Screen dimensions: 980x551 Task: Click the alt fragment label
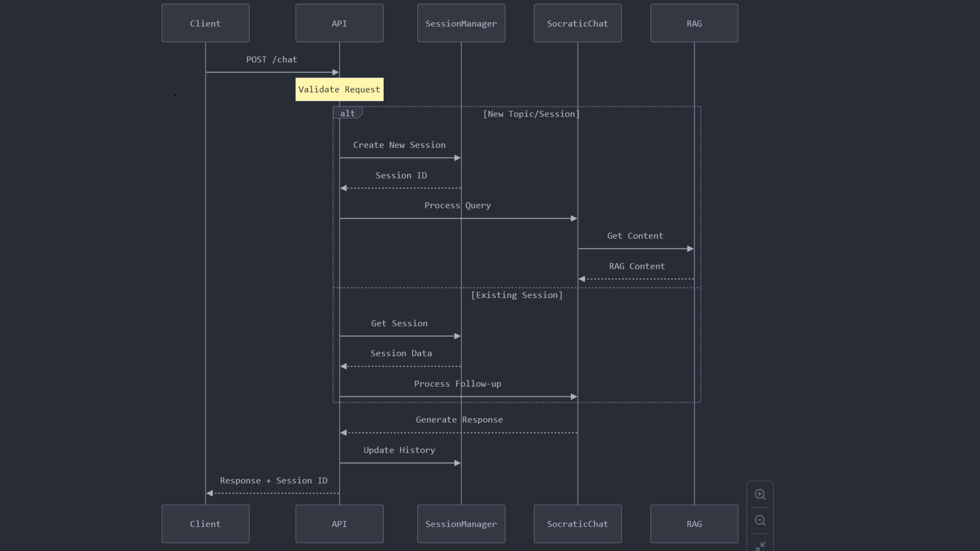(348, 113)
